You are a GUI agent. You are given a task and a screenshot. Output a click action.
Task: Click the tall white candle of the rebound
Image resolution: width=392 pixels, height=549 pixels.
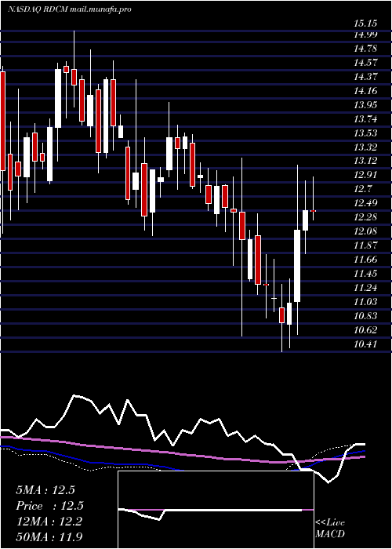pyautogui.click(x=297, y=265)
